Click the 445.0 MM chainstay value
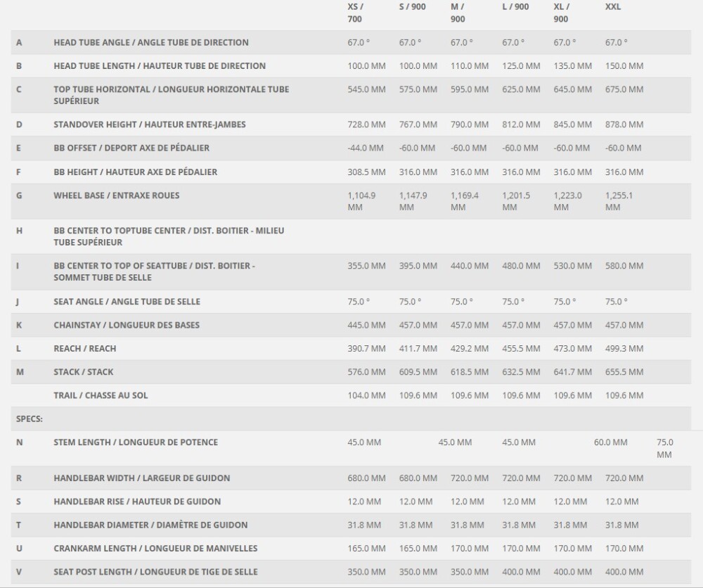 pyautogui.click(x=366, y=325)
